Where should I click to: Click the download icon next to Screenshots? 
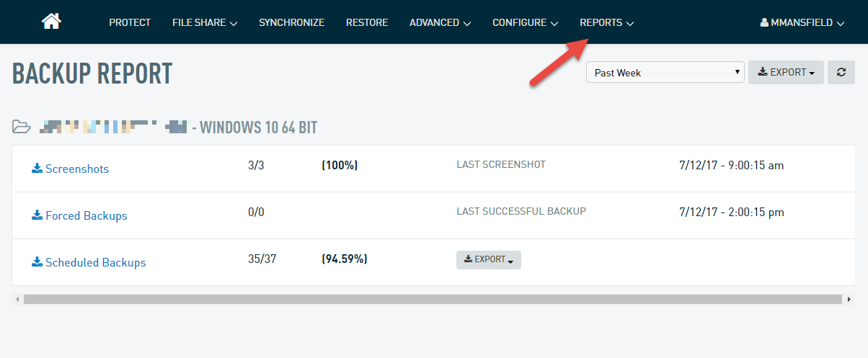click(37, 169)
